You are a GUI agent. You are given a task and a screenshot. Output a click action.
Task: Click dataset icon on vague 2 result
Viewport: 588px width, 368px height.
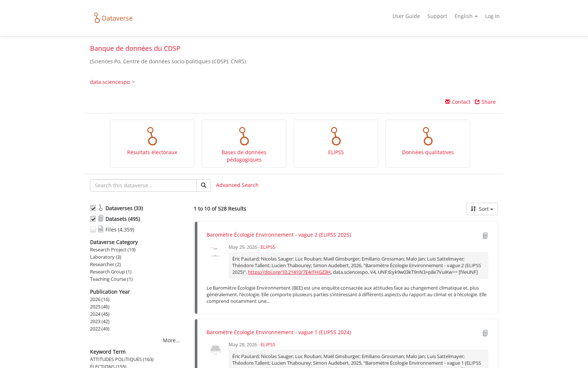(485, 236)
